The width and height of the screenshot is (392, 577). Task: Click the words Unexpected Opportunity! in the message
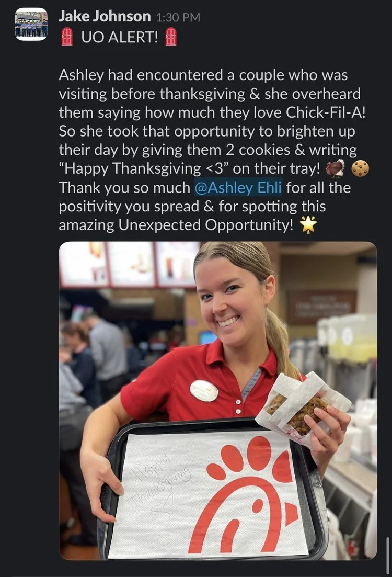click(205, 225)
